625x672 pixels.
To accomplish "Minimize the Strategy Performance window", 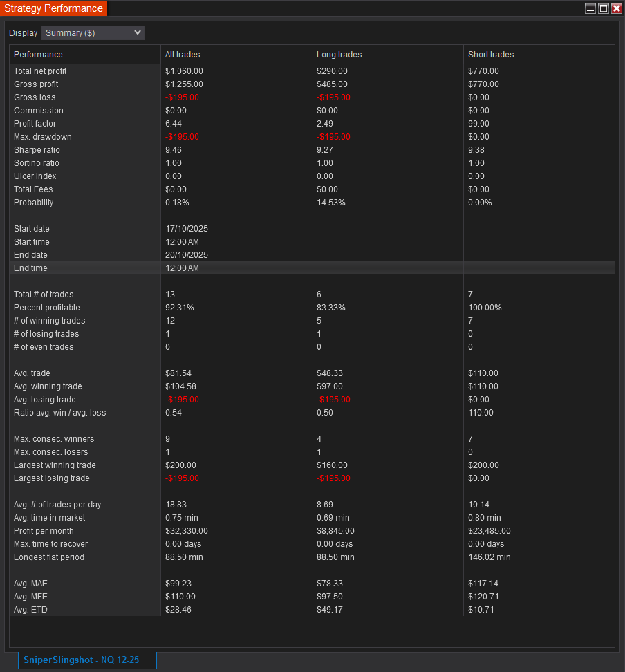I will 590,8.
